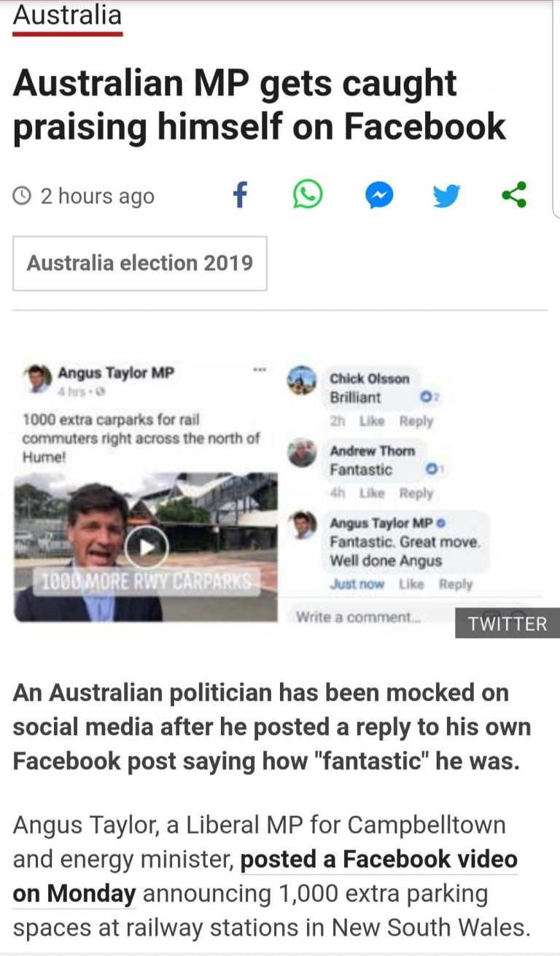This screenshot has width=560, height=956.
Task: Tweet article using Twitter bird icon
Action: click(x=446, y=195)
